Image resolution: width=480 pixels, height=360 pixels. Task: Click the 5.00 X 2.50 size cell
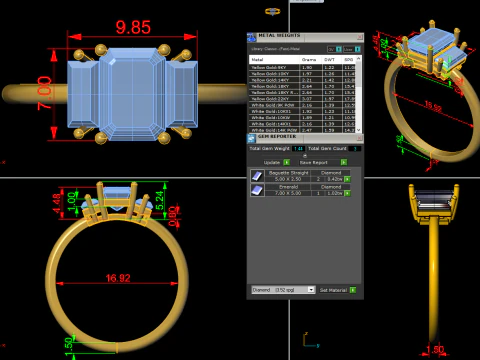288,179
